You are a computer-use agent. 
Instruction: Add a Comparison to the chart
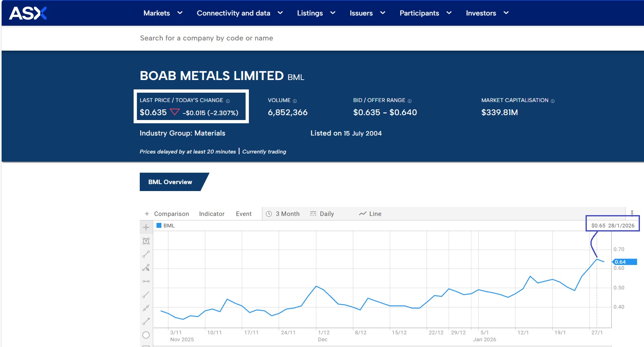coord(167,214)
